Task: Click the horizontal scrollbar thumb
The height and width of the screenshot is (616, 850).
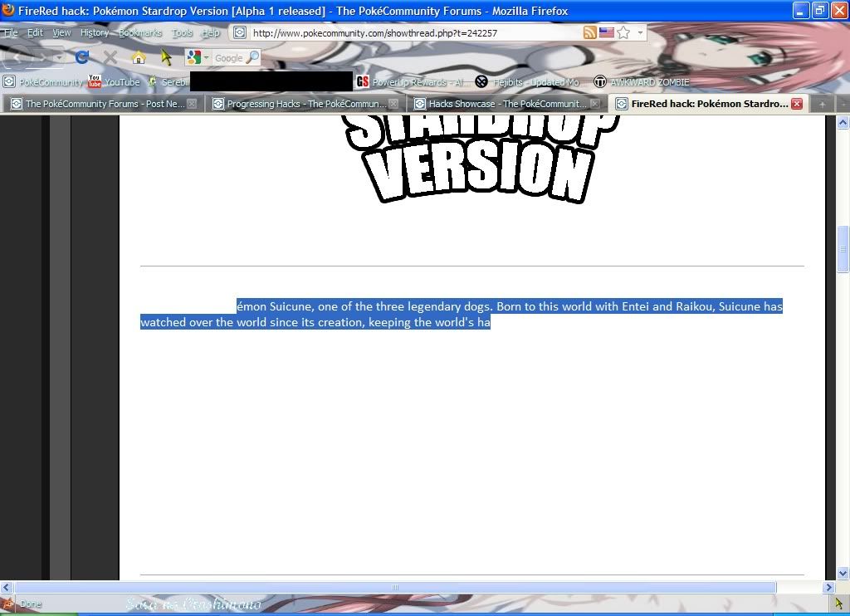Action: [x=395, y=587]
